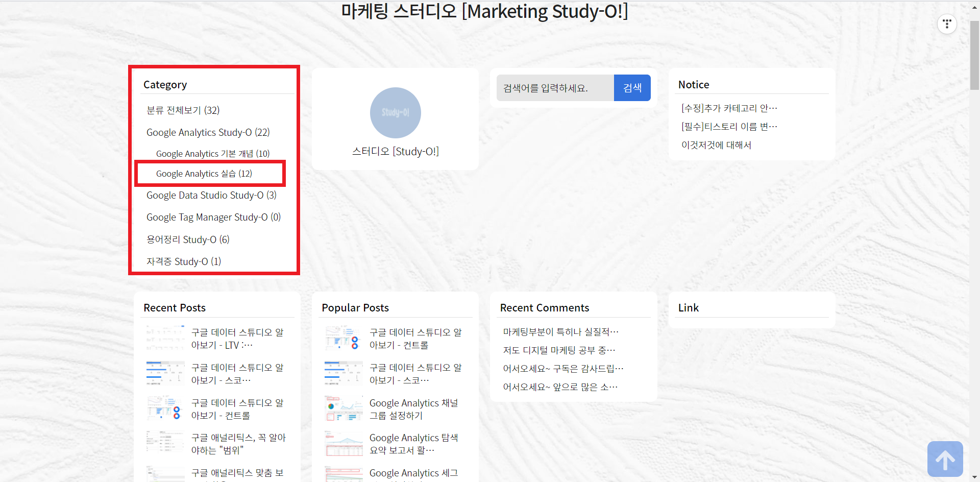Click the Recent Posts heading
The image size is (980, 482).
(x=175, y=308)
